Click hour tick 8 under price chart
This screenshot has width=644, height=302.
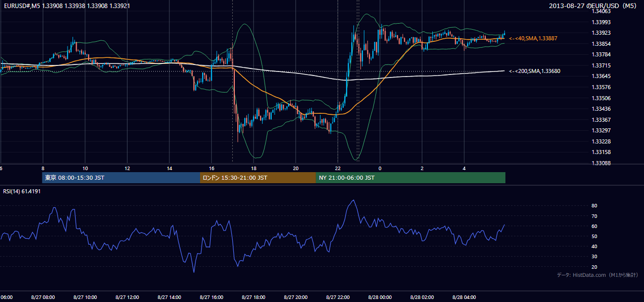(x=43, y=168)
